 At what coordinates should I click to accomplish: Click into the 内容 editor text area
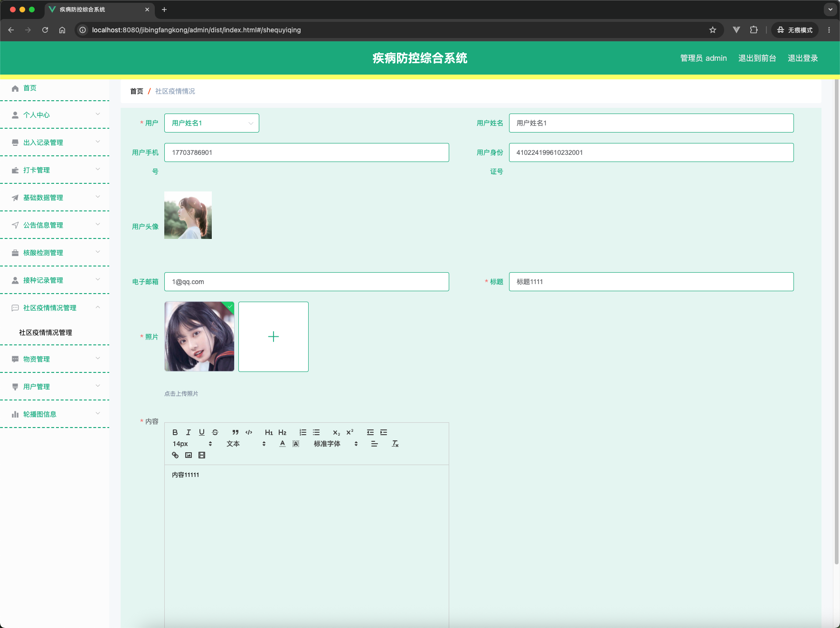[x=307, y=546]
